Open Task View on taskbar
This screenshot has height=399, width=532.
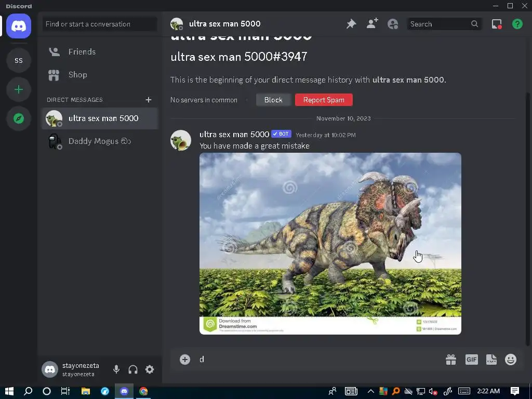65,391
